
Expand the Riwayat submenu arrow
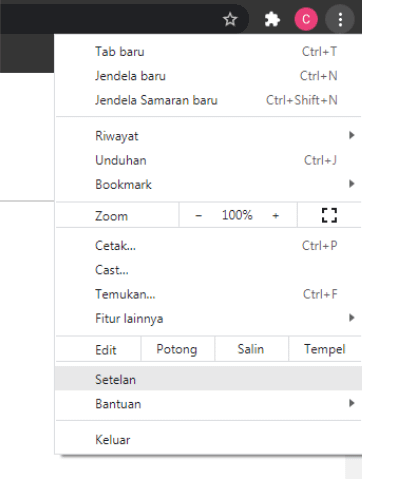pyautogui.click(x=351, y=135)
